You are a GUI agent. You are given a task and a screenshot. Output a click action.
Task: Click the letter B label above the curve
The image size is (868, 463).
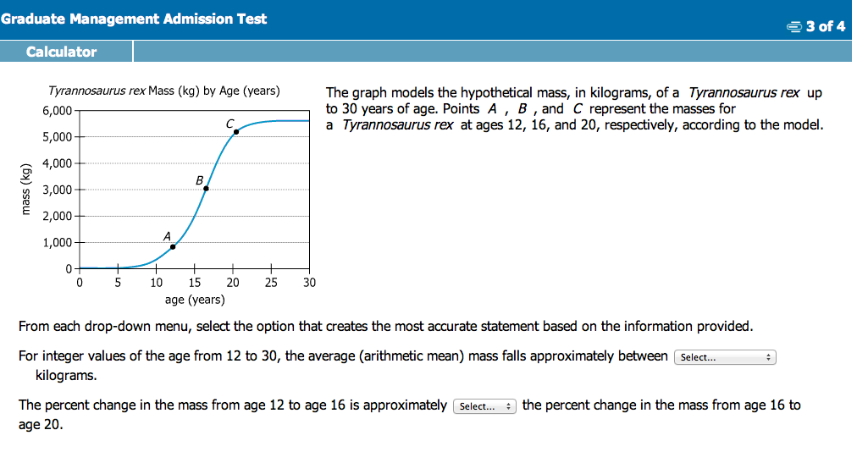[x=199, y=180]
